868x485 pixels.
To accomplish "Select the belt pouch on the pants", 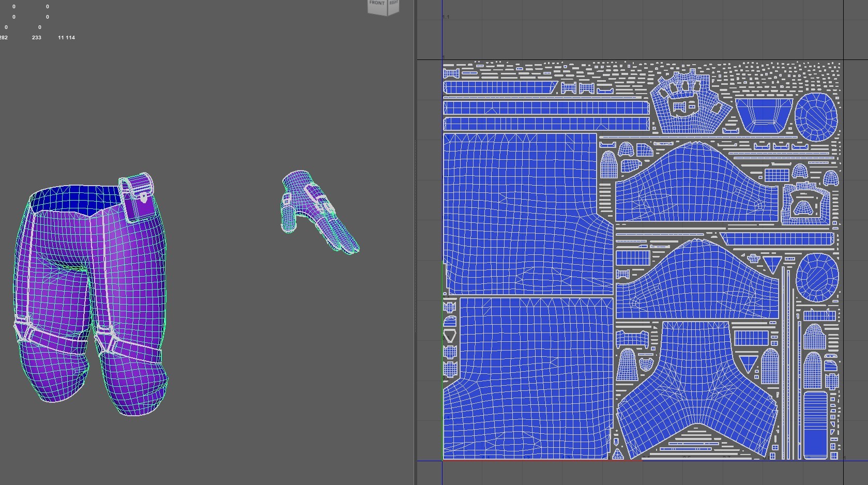I will click(138, 198).
